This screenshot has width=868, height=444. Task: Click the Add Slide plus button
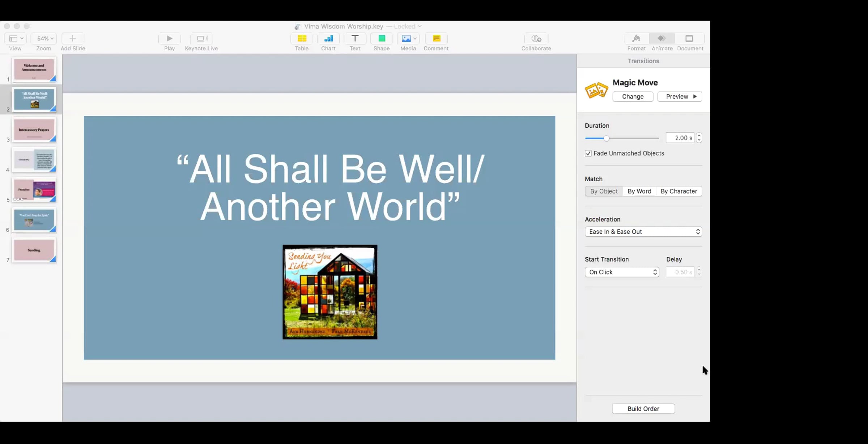point(73,39)
